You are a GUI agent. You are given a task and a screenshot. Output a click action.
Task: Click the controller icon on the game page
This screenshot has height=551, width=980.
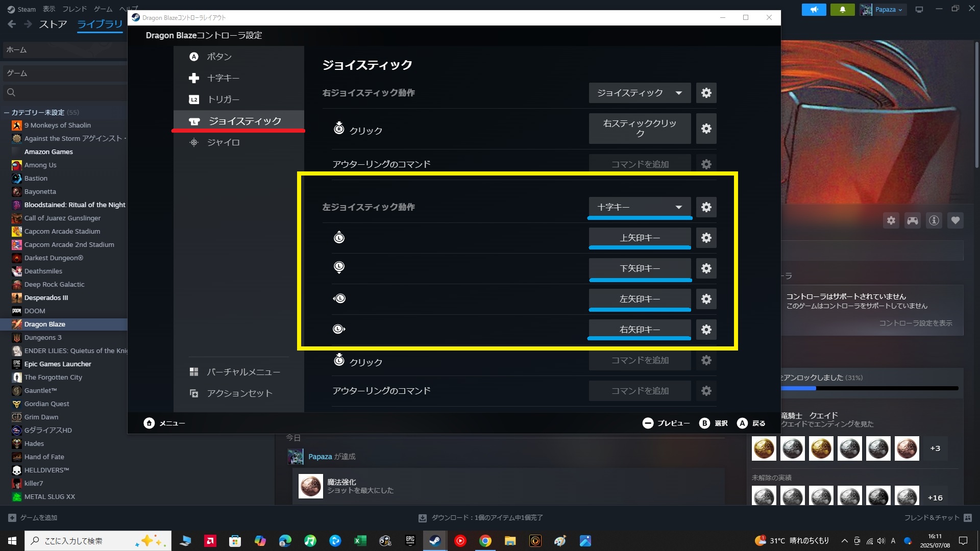[913, 220]
